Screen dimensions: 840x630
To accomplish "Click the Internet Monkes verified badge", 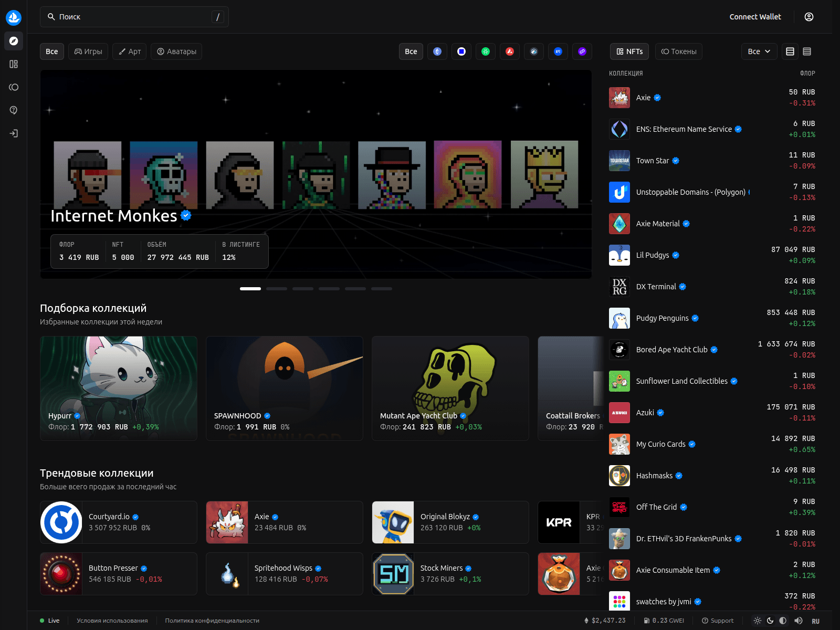I will click(x=186, y=215).
